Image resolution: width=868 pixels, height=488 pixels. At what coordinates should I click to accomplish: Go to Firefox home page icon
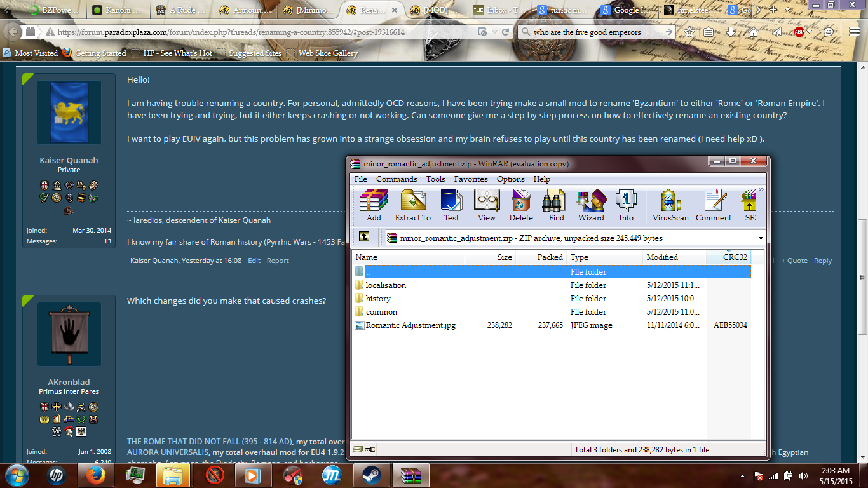tap(754, 32)
